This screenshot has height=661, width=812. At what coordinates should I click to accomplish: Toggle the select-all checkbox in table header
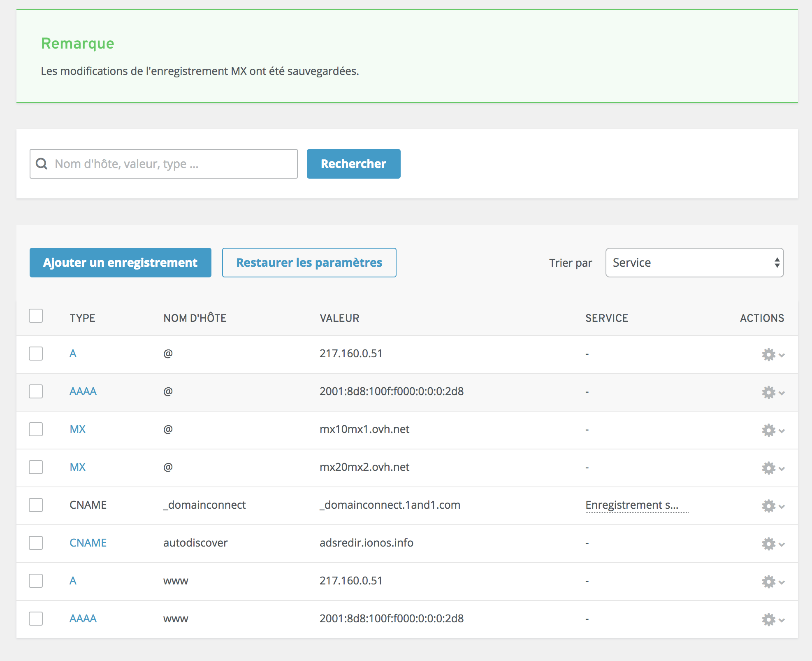tap(36, 316)
